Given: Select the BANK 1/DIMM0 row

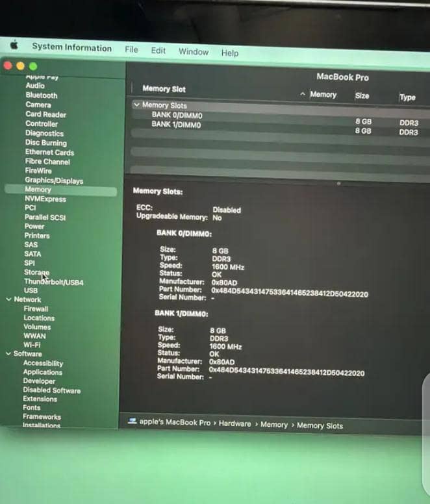Looking at the screenshot, I should 279,126.
